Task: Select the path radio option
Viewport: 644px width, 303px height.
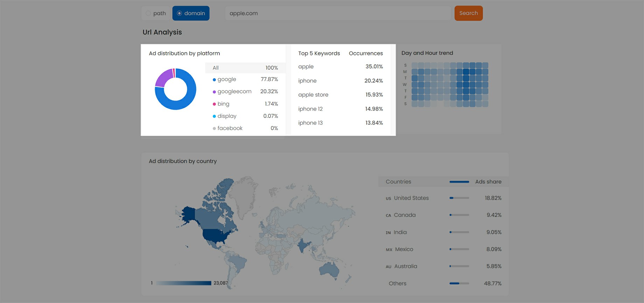Action: tap(156, 13)
